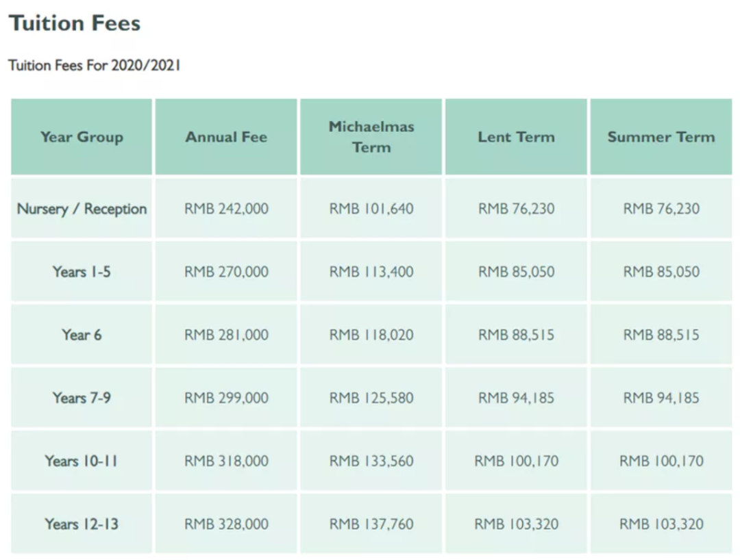Click the Tuition Fees heading
The width and height of the screenshot is (740, 560).
pos(75,23)
